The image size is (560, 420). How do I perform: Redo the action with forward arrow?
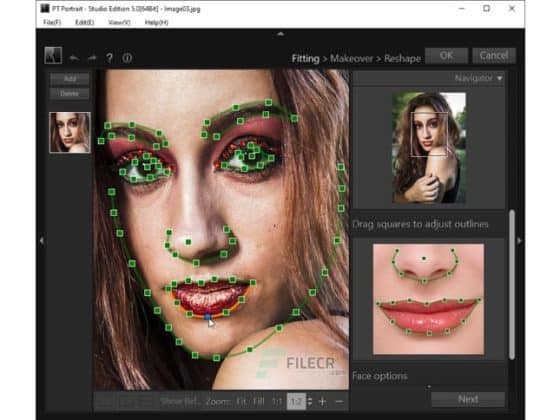(x=92, y=58)
